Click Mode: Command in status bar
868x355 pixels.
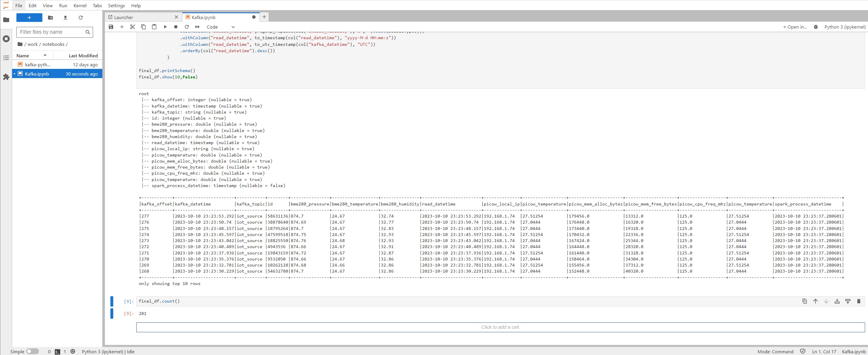(x=775, y=352)
